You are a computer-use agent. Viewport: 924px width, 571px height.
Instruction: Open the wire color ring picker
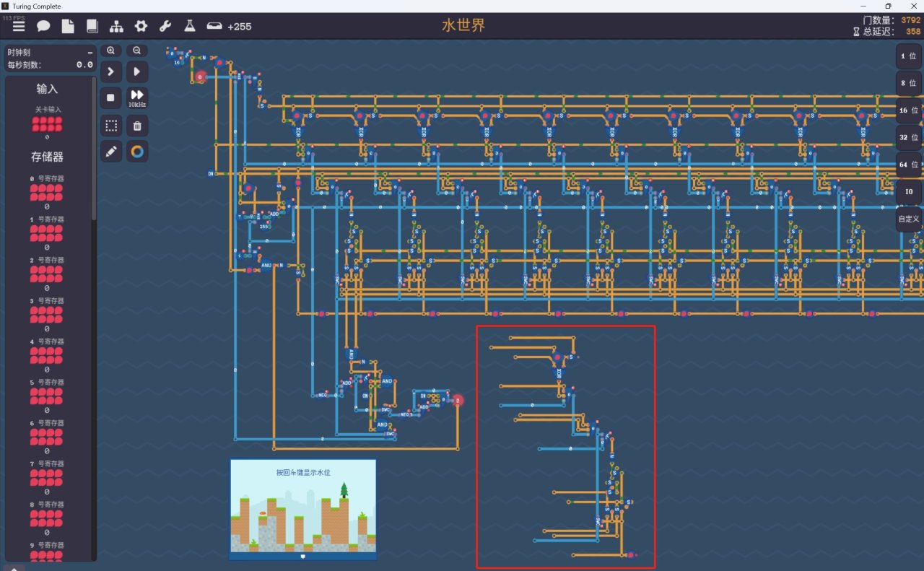click(137, 152)
